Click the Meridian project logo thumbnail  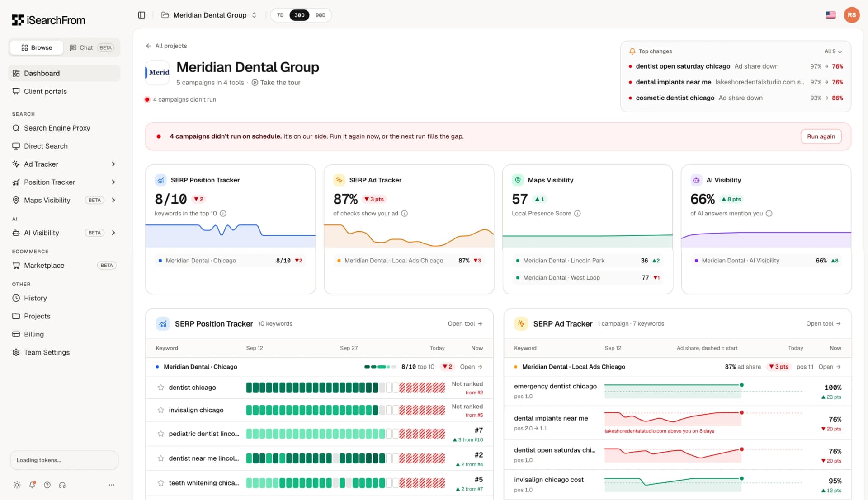(157, 72)
